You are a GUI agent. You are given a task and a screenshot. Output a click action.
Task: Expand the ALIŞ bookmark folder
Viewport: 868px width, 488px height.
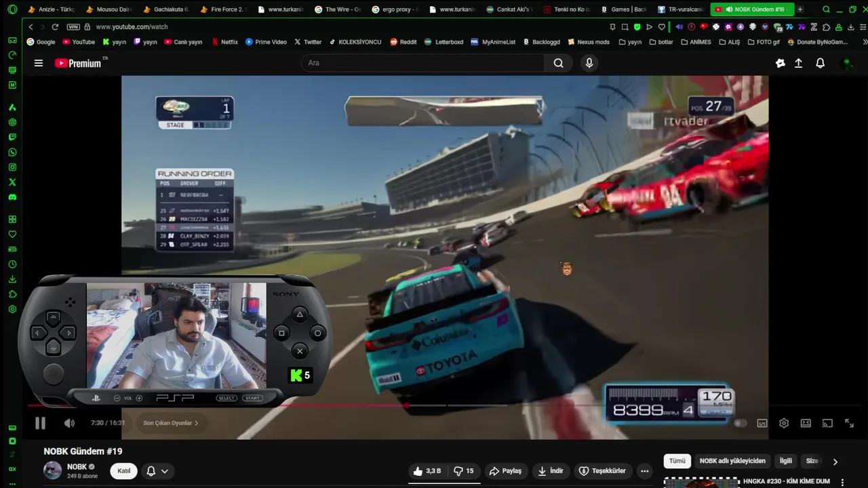729,42
